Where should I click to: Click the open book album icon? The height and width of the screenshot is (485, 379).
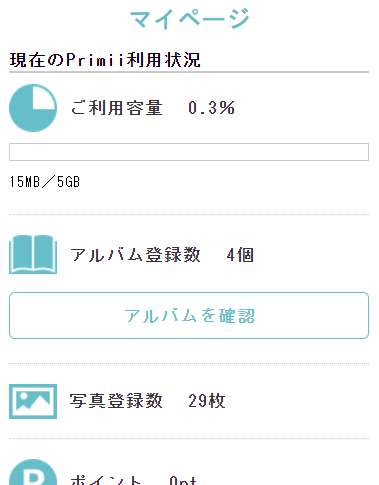pyautogui.click(x=33, y=254)
